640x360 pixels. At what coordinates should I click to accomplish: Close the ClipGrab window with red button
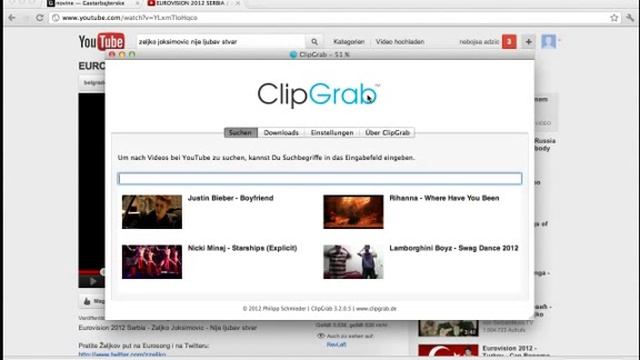coord(112,54)
